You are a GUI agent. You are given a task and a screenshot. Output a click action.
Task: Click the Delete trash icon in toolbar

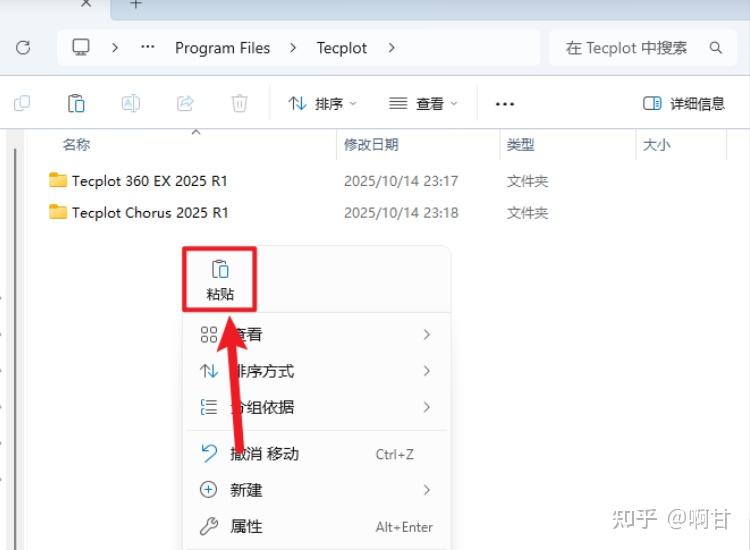click(239, 103)
